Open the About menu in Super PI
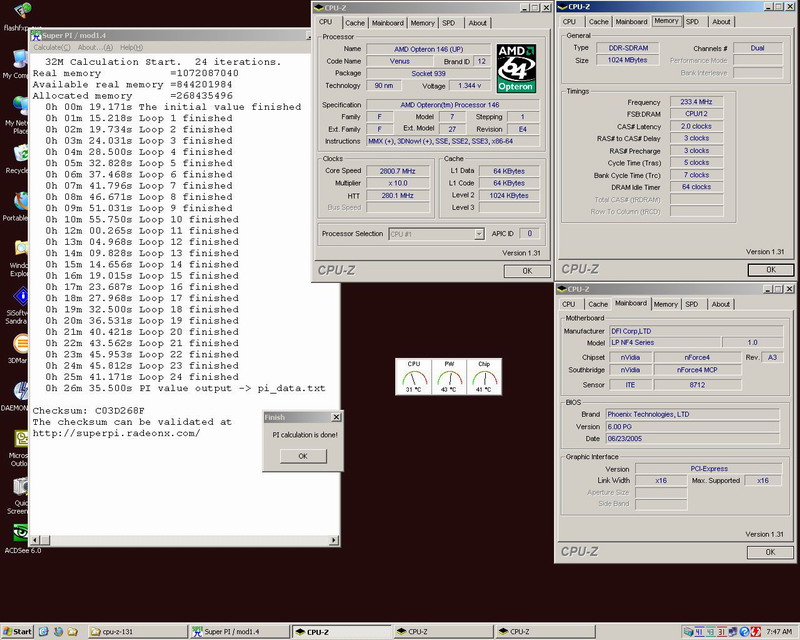This screenshot has width=800, height=640. [x=95, y=47]
